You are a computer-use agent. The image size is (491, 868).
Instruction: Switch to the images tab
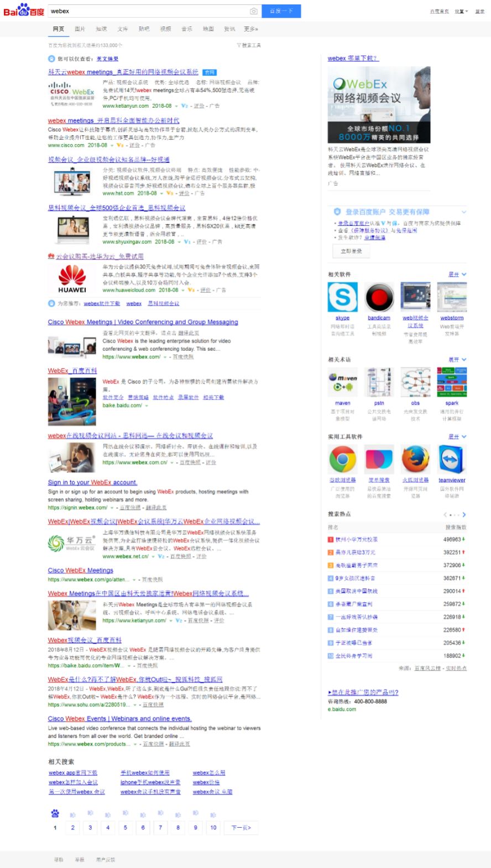80,29
